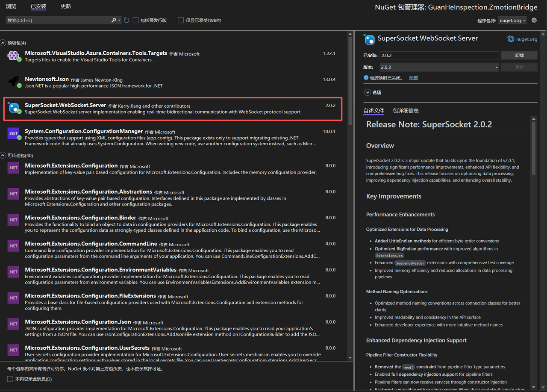Select Microsoft.Extensions.Configuration.Abstractions package name

[x=88, y=192]
